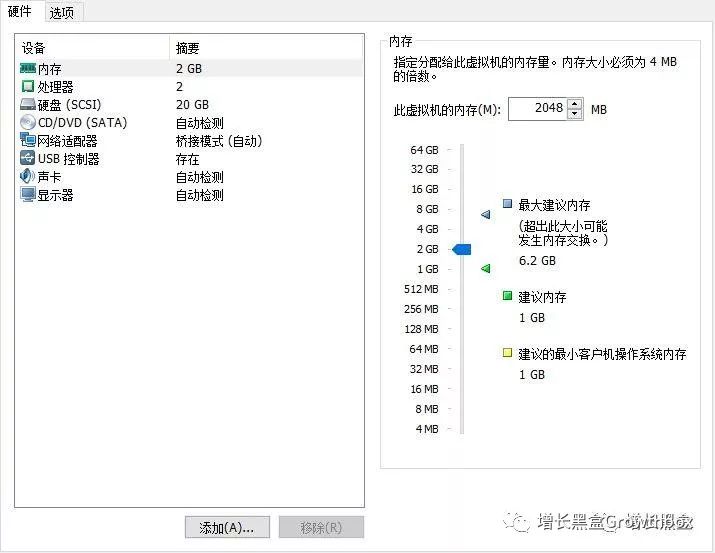Click the 64 GB slider label

pyautogui.click(x=424, y=150)
